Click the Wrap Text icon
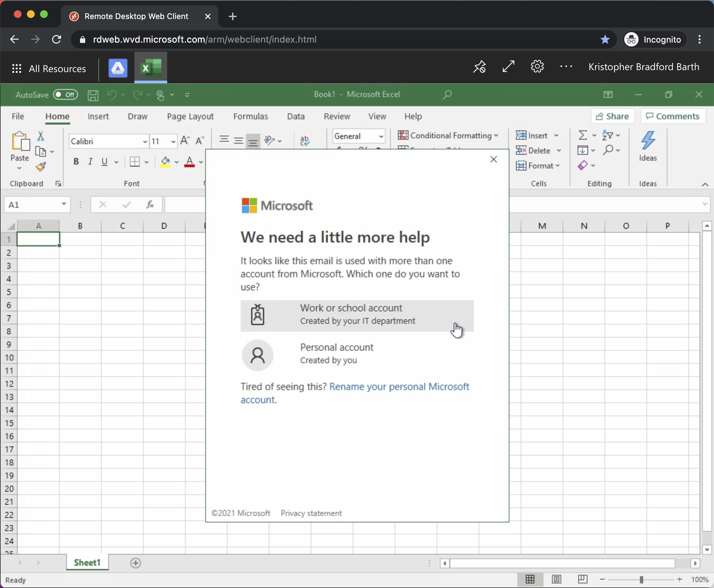The height and width of the screenshot is (588, 714). pyautogui.click(x=305, y=141)
